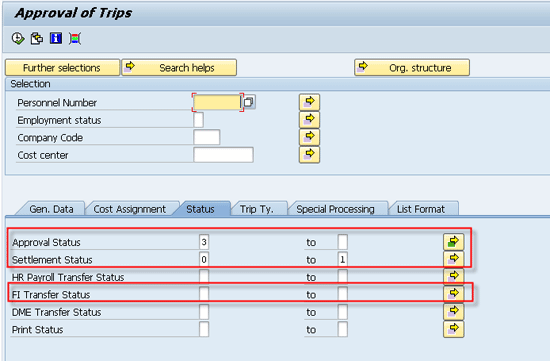Viewport: 550px width, 361px height.
Task: Click the Selection group header text
Action: pos(30,84)
